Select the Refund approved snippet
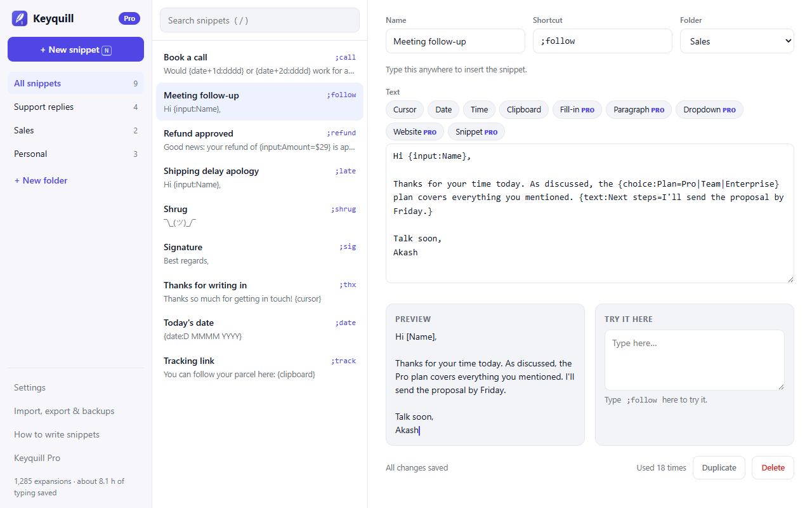This screenshot has width=812, height=508. 259,140
